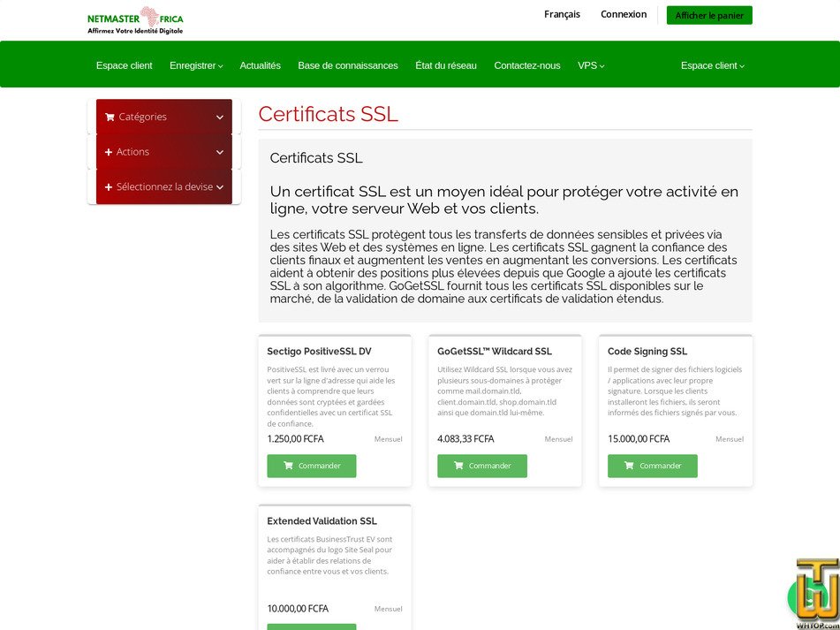Click the 1.250,00 FCFA price

295,439
